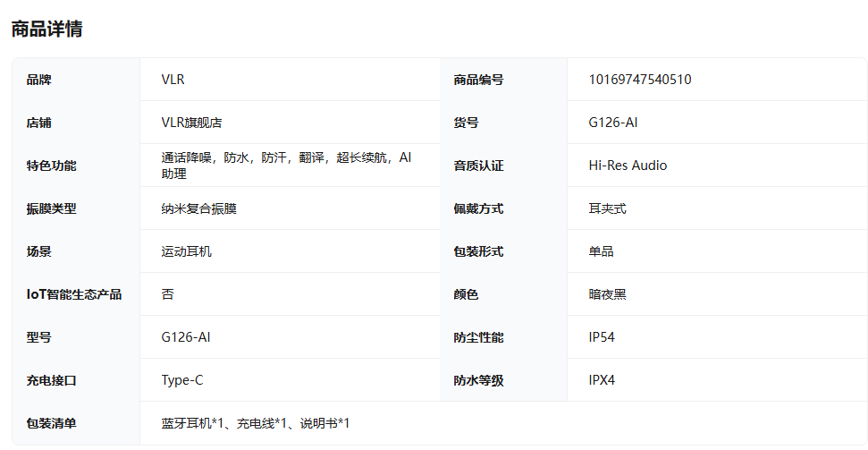This screenshot has height=450, width=868.
Task: Click the VLR brand value
Action: click(173, 80)
